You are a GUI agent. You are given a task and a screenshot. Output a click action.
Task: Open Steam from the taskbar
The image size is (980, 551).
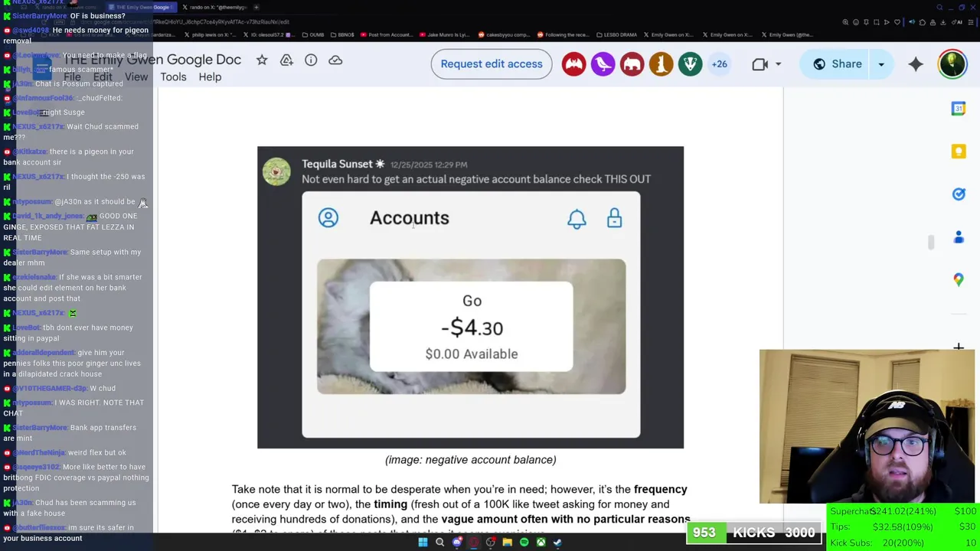point(557,542)
